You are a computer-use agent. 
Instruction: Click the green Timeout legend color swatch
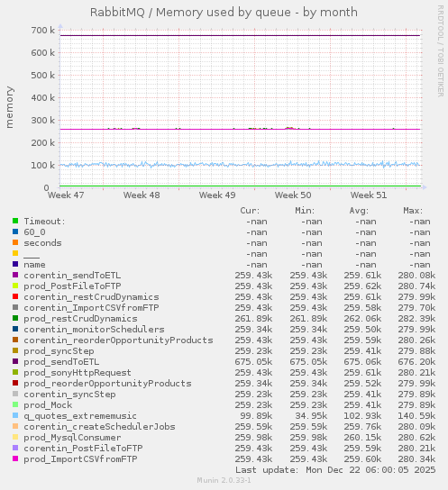point(15,221)
